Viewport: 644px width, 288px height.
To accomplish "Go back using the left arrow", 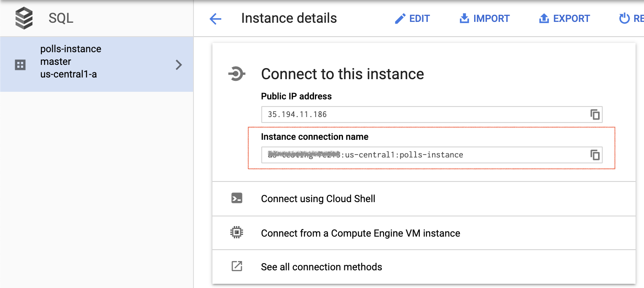I will click(x=215, y=19).
